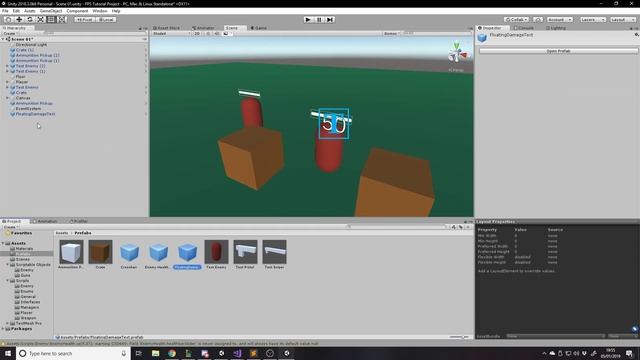Select the Test Pistol prefab thumbnail
Viewport: 640px width, 360px height.
click(245, 251)
